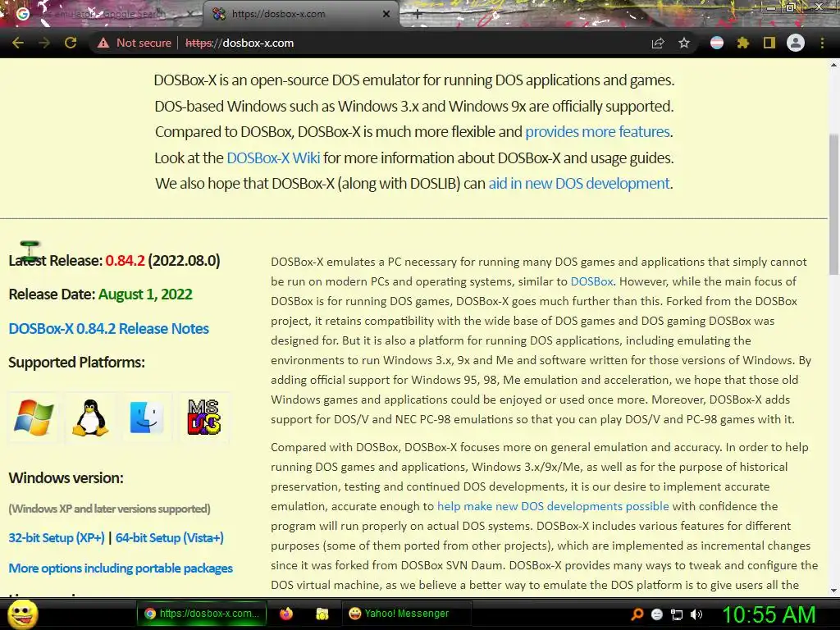Viewport: 840px width, 630px height.
Task: Click the 10:55 AM taskbar clock
Action: 769,614
